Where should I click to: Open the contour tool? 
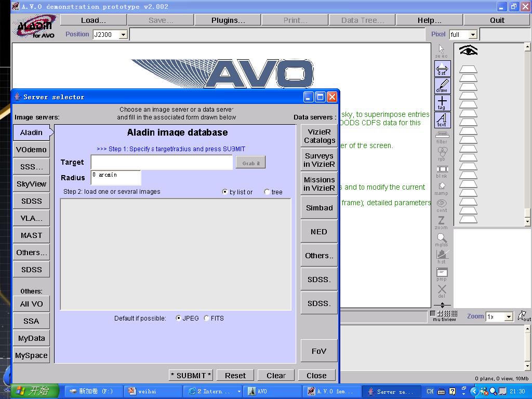tap(442, 206)
